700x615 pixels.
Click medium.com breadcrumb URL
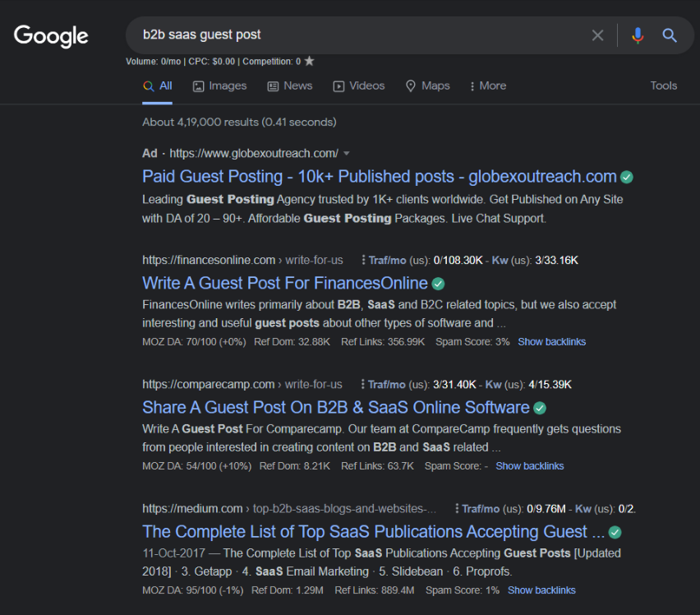point(289,508)
